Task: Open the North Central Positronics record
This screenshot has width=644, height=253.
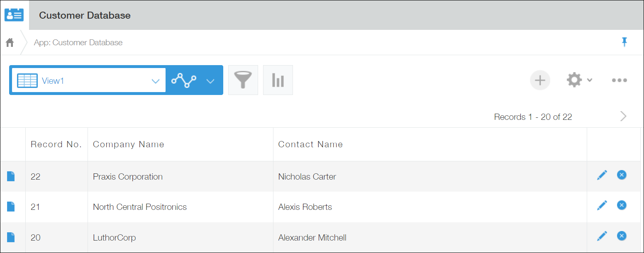Action: click(140, 207)
